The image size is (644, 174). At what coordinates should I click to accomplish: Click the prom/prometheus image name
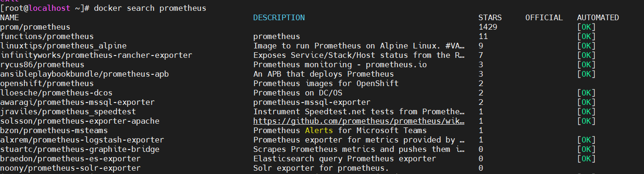[x=35, y=27]
